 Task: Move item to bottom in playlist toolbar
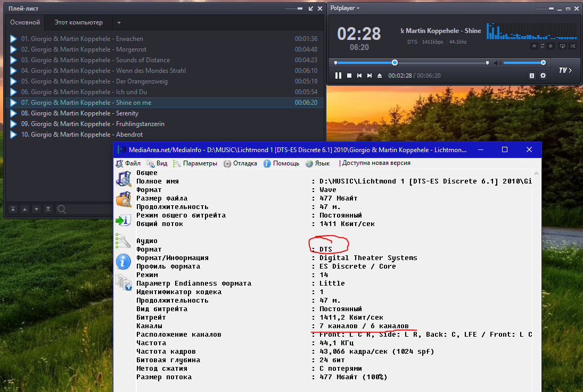[x=48, y=209]
